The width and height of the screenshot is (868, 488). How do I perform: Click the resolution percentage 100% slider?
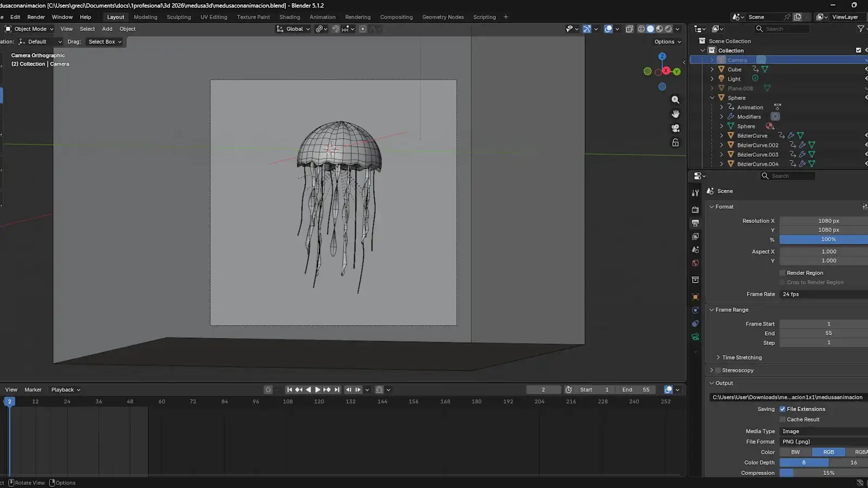824,240
